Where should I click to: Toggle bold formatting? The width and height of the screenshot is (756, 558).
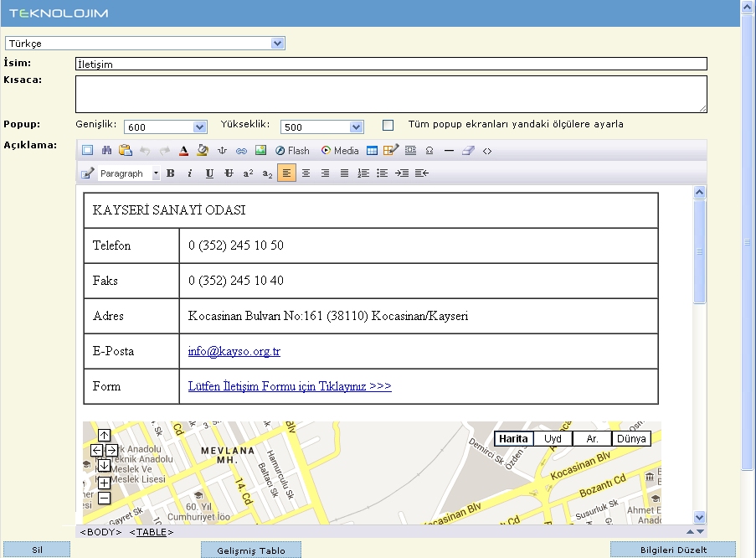(171, 173)
